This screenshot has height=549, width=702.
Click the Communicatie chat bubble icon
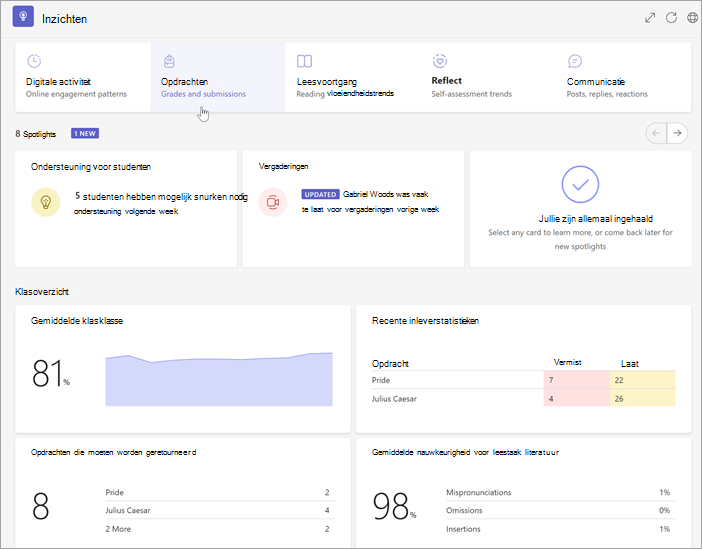point(575,61)
